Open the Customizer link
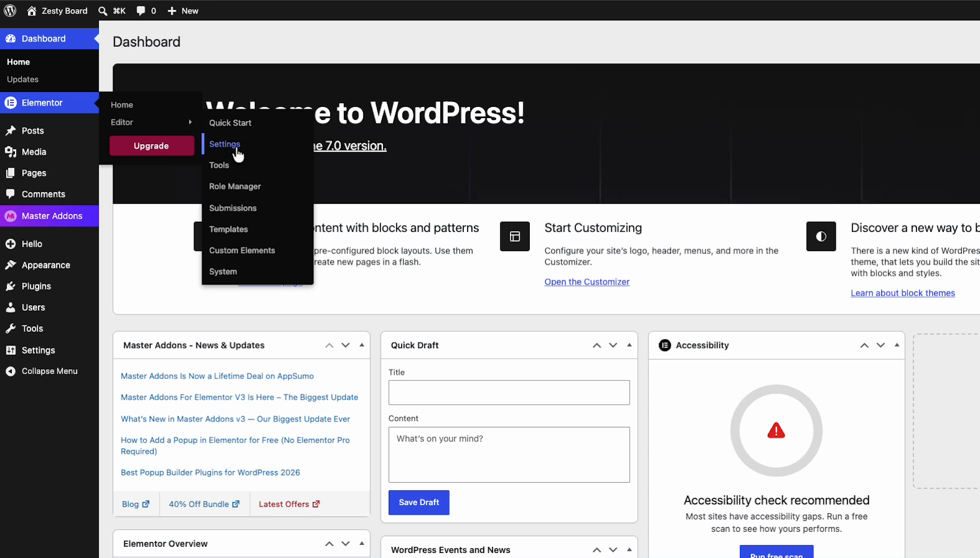The height and width of the screenshot is (558, 980). click(587, 281)
